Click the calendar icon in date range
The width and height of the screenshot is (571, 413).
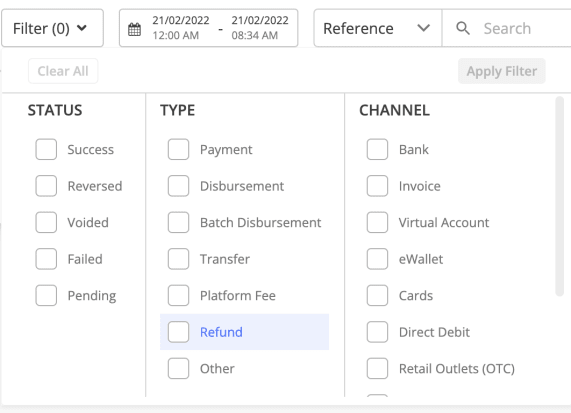click(x=134, y=29)
